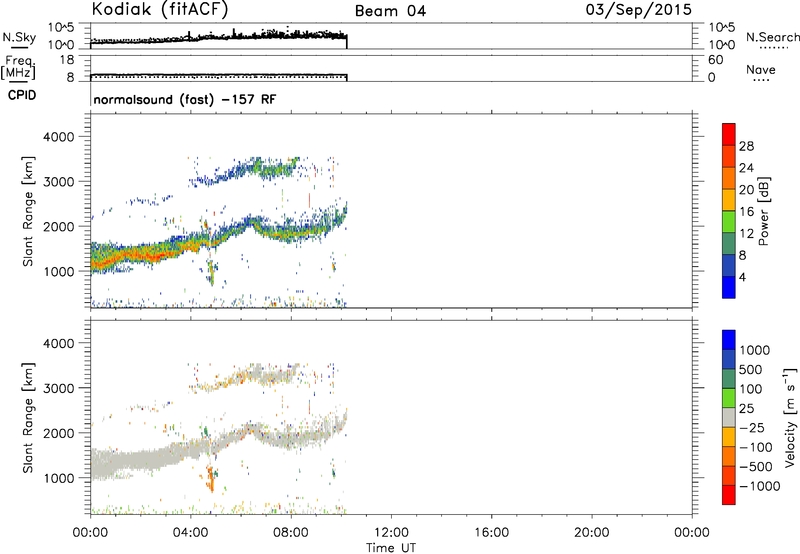Click the 'Freq. [MHz]' legend label

click(18, 67)
